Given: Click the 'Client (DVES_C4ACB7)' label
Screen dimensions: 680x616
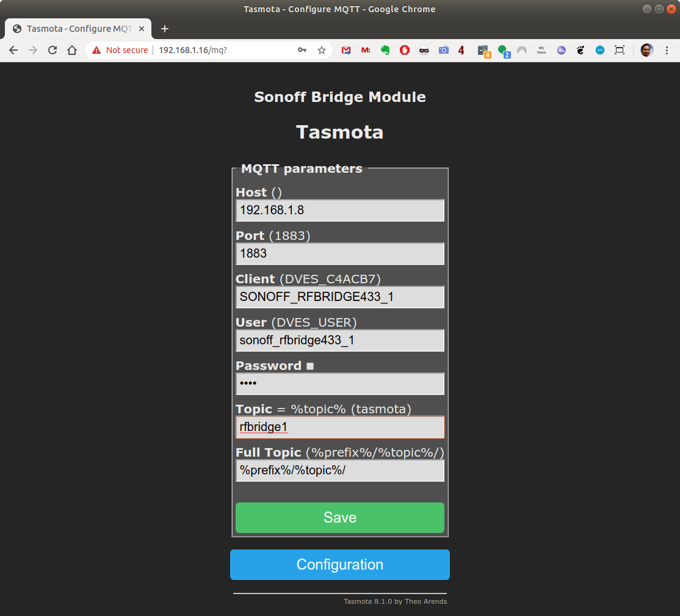Looking at the screenshot, I should (308, 279).
